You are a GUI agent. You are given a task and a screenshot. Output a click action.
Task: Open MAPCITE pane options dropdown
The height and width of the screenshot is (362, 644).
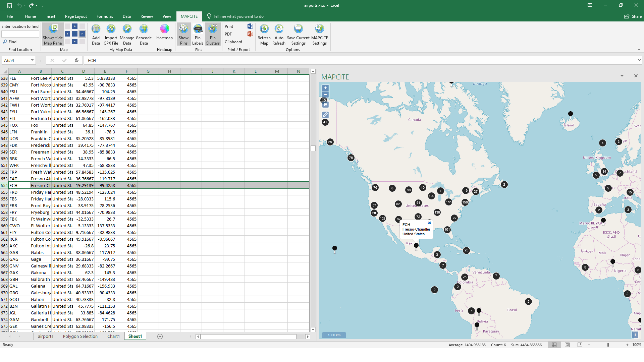click(x=622, y=76)
